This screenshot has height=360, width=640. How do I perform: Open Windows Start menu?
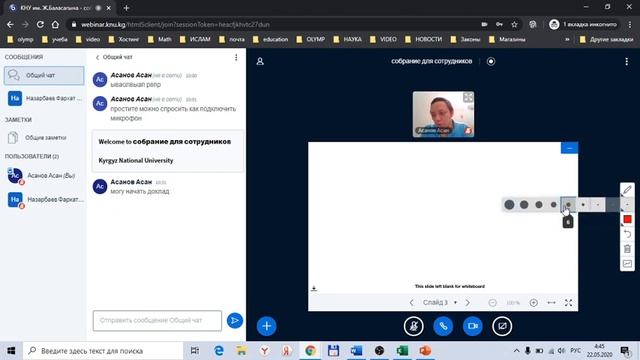[11, 351]
